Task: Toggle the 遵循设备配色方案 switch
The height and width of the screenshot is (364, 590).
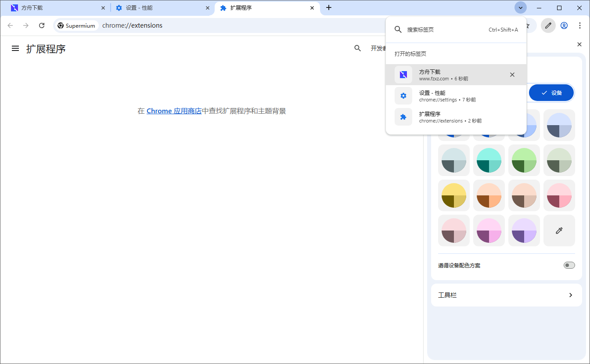Action: coord(569,265)
